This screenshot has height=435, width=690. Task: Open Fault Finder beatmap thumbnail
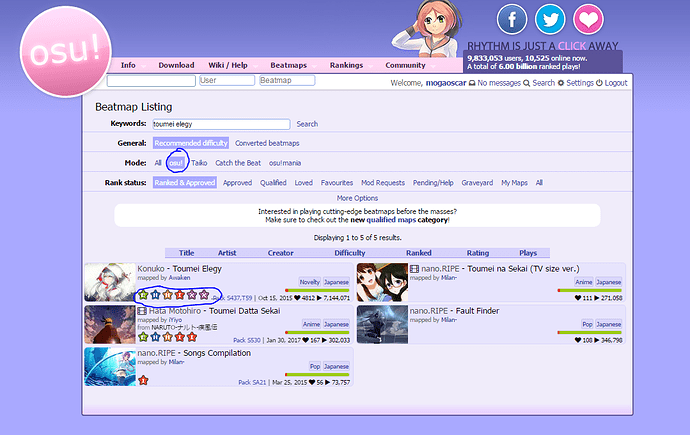click(x=382, y=325)
